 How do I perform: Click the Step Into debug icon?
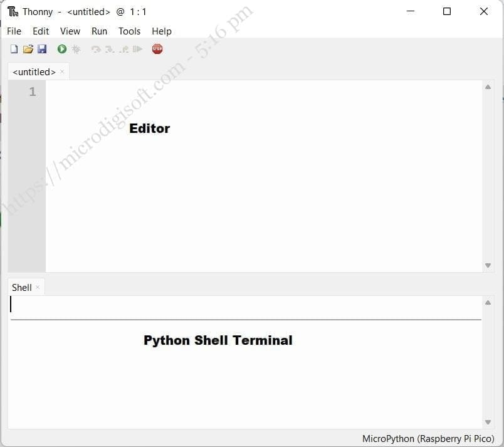pos(110,48)
